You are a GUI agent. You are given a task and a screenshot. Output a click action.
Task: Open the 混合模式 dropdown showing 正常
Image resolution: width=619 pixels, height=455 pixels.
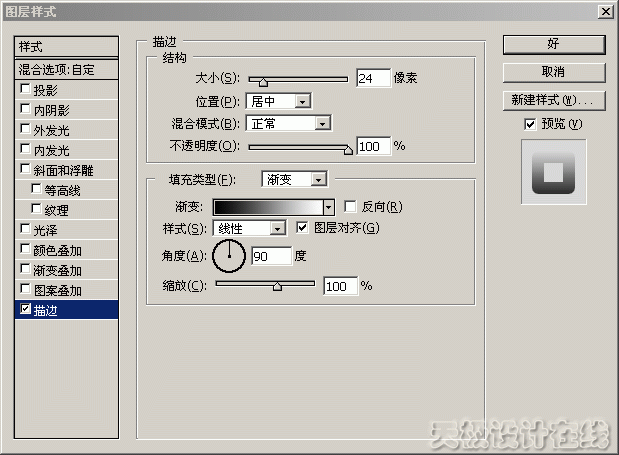pyautogui.click(x=289, y=124)
